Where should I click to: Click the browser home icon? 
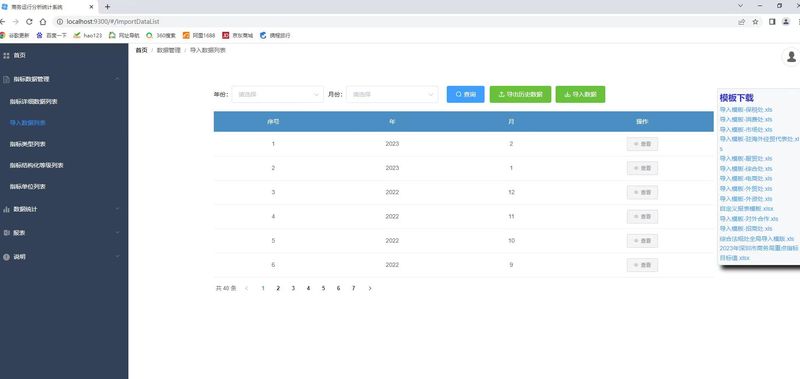(43, 22)
